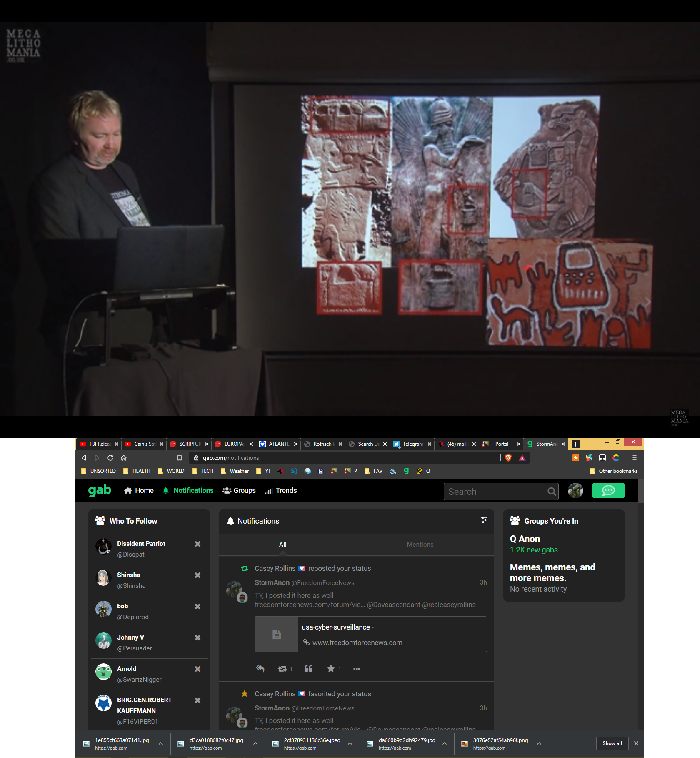This screenshot has height=758, width=700.
Task: Open the post's three-dot more options menu
Action: [x=357, y=668]
